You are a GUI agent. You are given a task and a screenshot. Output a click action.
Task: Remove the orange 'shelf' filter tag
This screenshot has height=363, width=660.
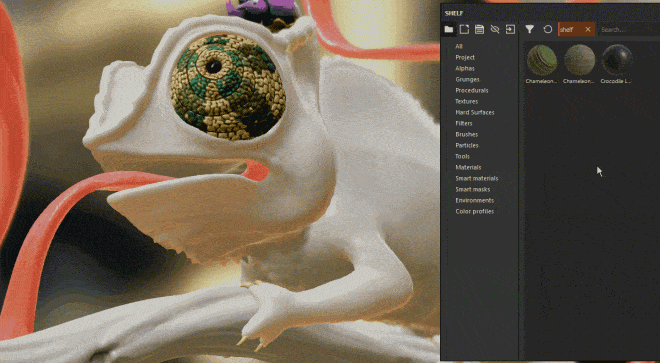click(x=588, y=29)
